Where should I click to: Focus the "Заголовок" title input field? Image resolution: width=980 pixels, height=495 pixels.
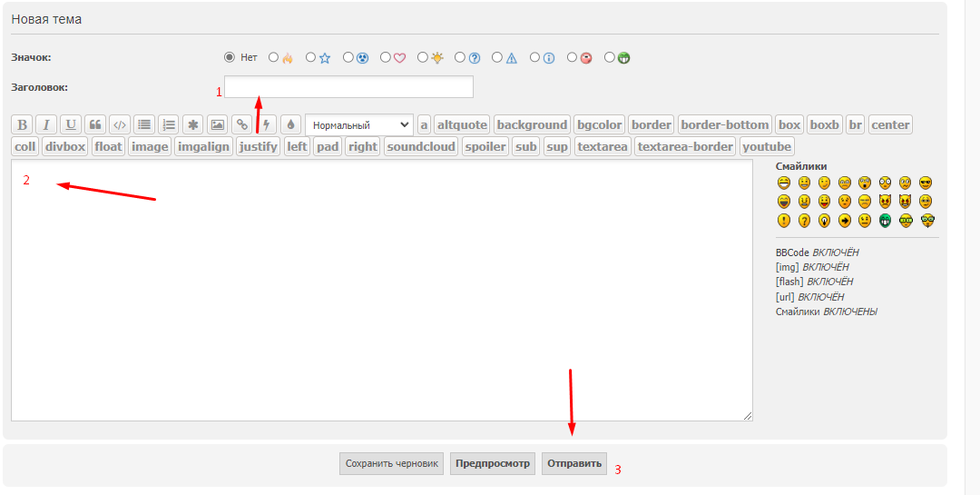pos(348,87)
